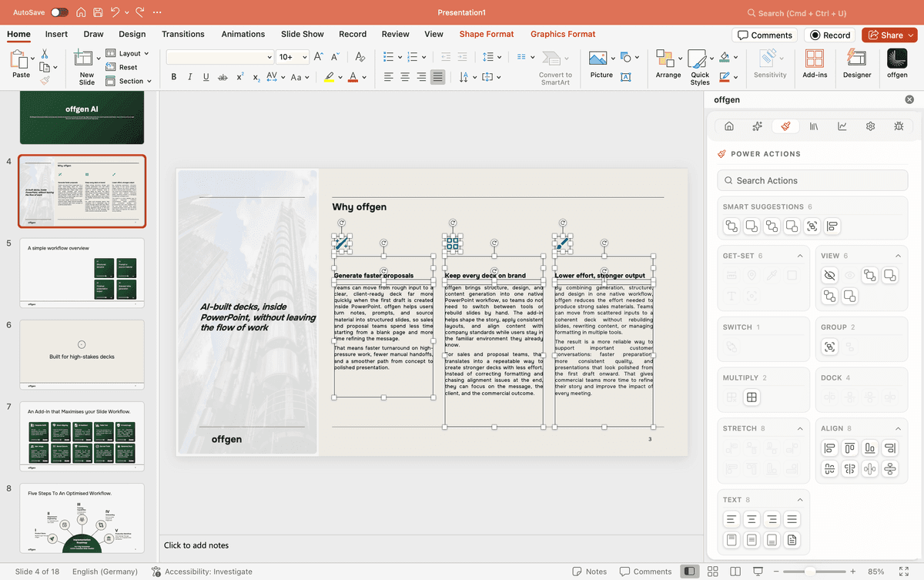Toggle Superscript formatting
The width and height of the screenshot is (924, 580).
(x=239, y=77)
